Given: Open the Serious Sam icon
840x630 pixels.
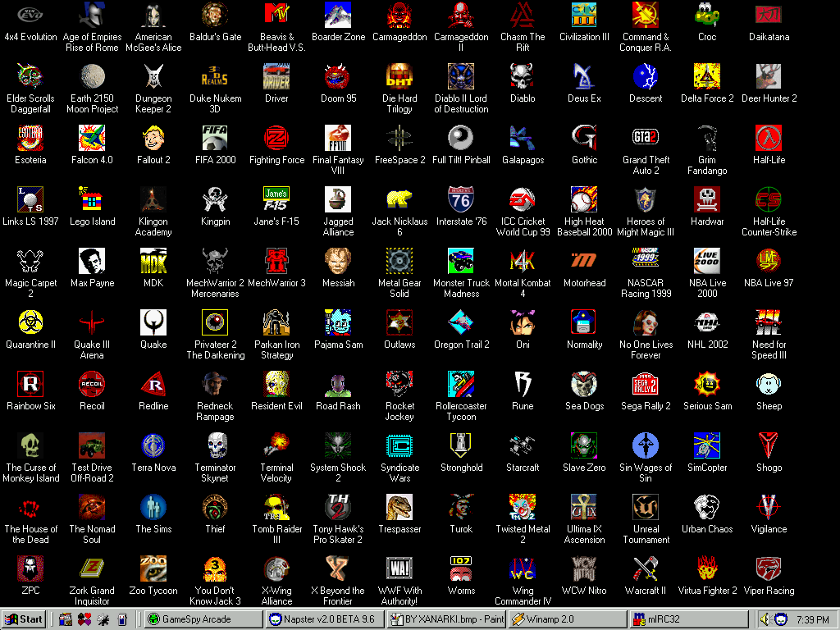Looking at the screenshot, I should 707,385.
